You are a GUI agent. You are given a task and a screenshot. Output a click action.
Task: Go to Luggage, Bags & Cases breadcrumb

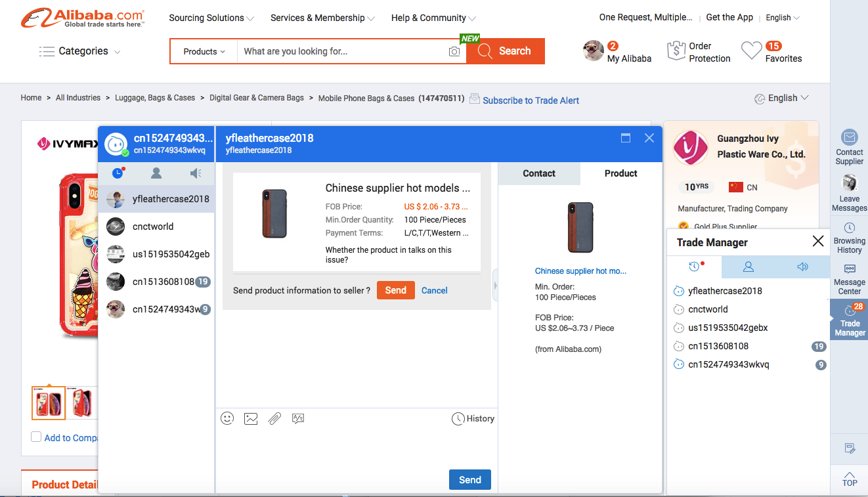pos(155,98)
